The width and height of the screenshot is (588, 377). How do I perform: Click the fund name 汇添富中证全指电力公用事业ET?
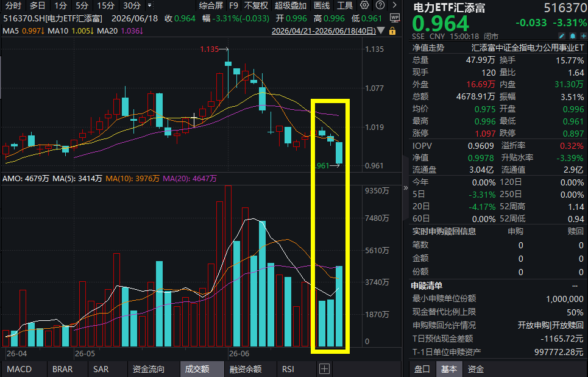point(528,48)
